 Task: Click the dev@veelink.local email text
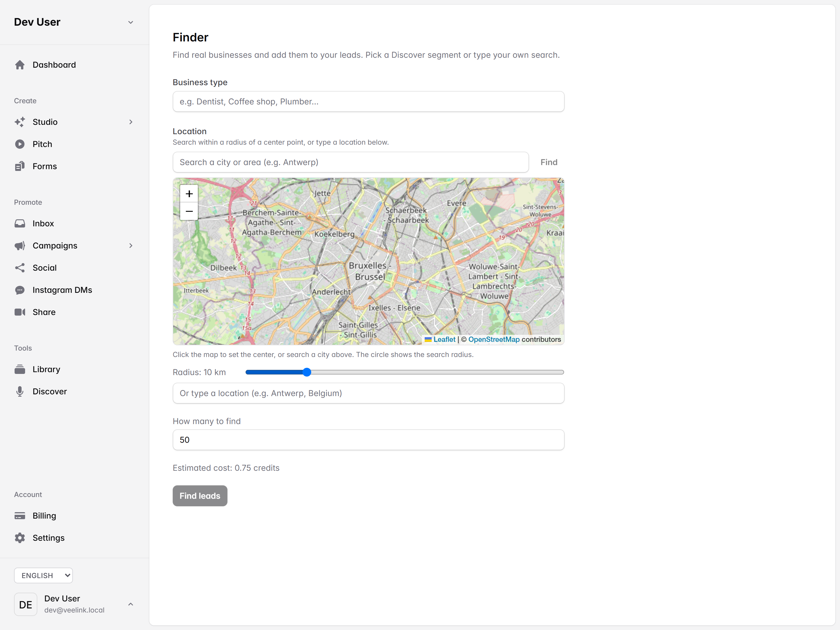74,610
